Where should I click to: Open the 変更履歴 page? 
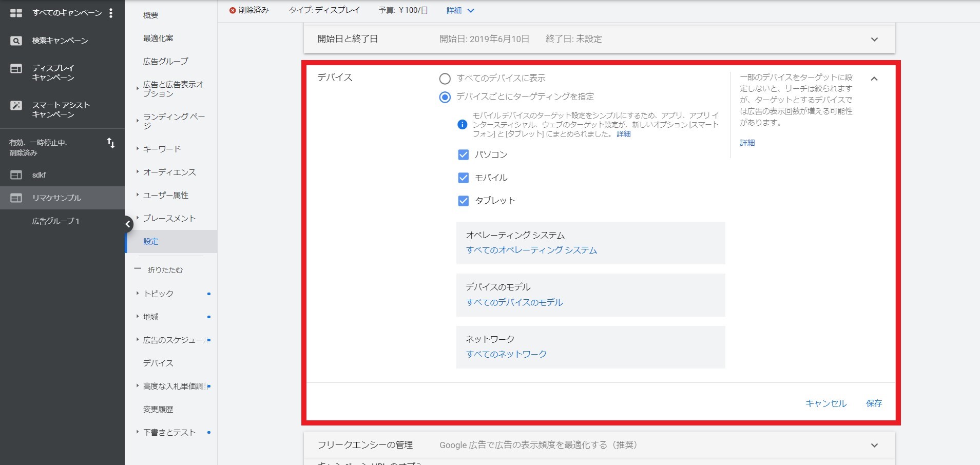(x=158, y=410)
